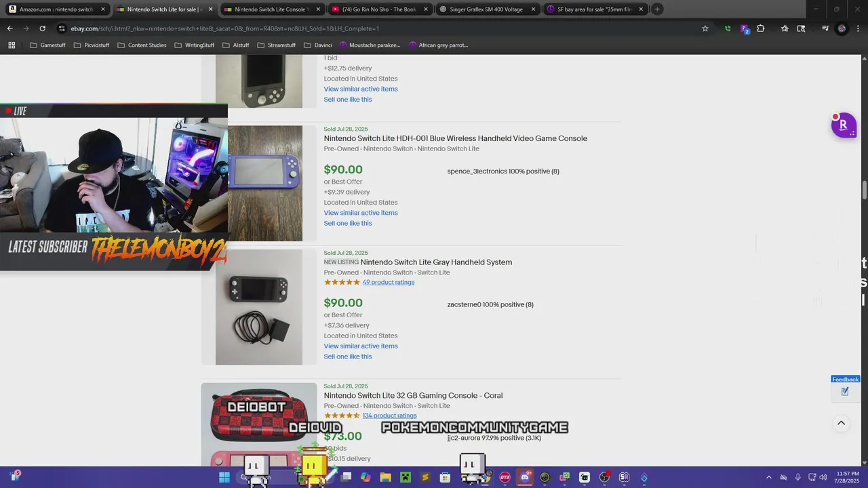Open Microsoft Store from the taskbar

pos(446,477)
